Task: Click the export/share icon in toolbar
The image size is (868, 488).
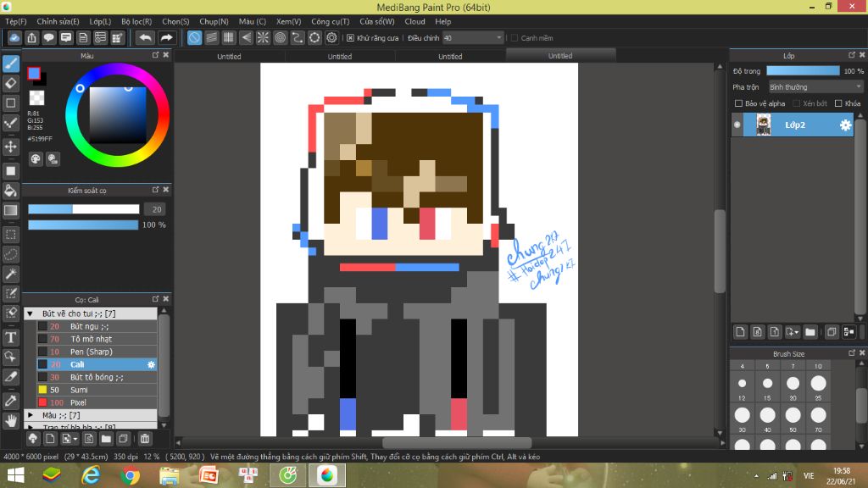Action: tap(31, 37)
